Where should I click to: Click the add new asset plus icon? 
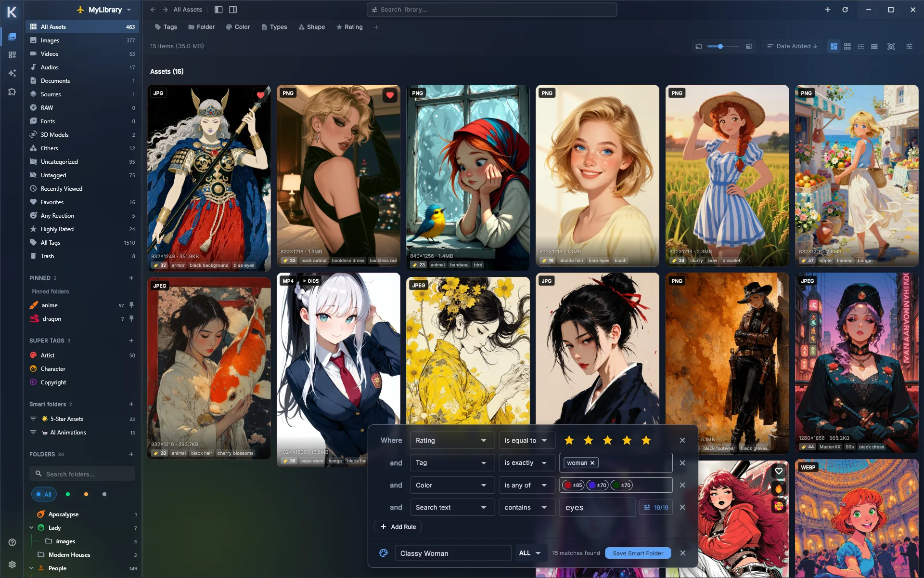[x=828, y=10]
